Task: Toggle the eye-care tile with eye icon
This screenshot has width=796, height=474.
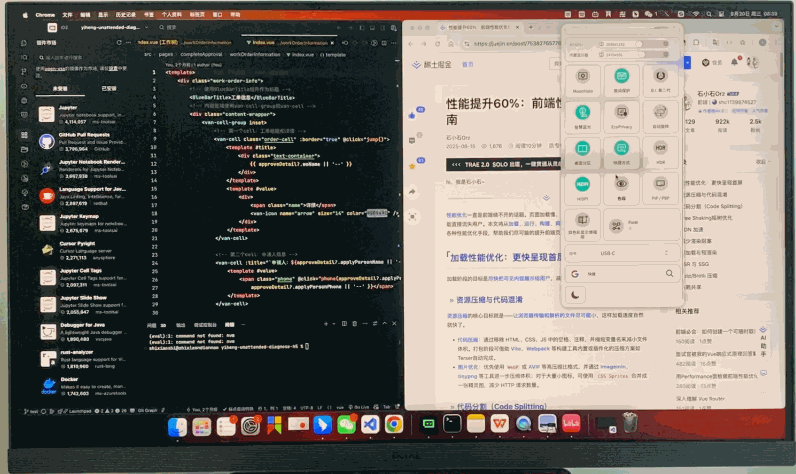Action: tap(621, 188)
